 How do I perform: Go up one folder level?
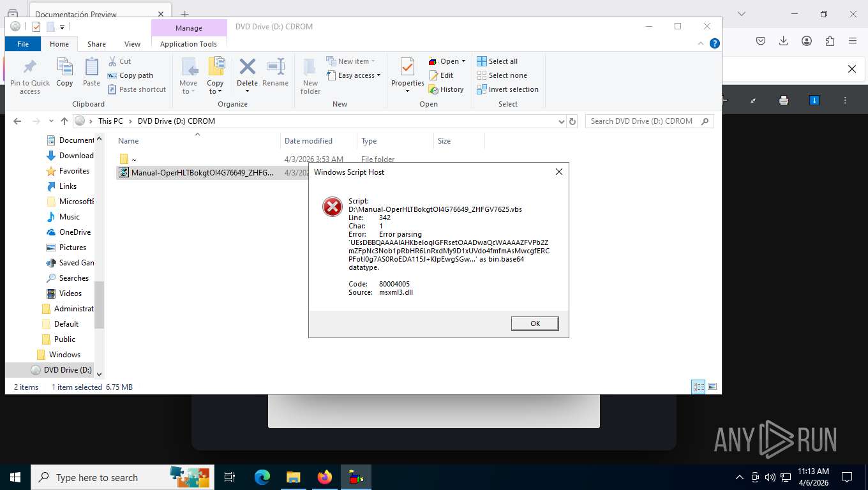[64, 121]
